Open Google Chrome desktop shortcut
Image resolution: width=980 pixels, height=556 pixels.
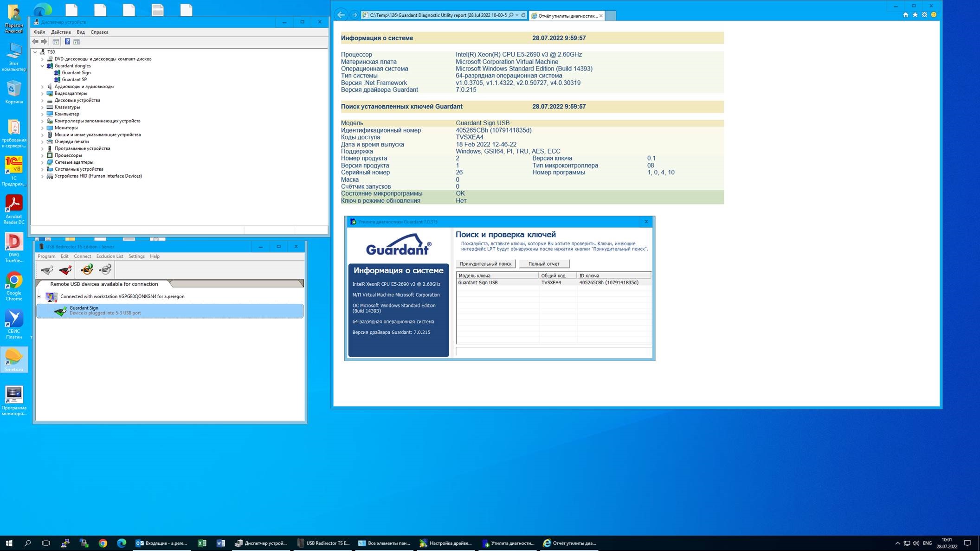coord(14,286)
